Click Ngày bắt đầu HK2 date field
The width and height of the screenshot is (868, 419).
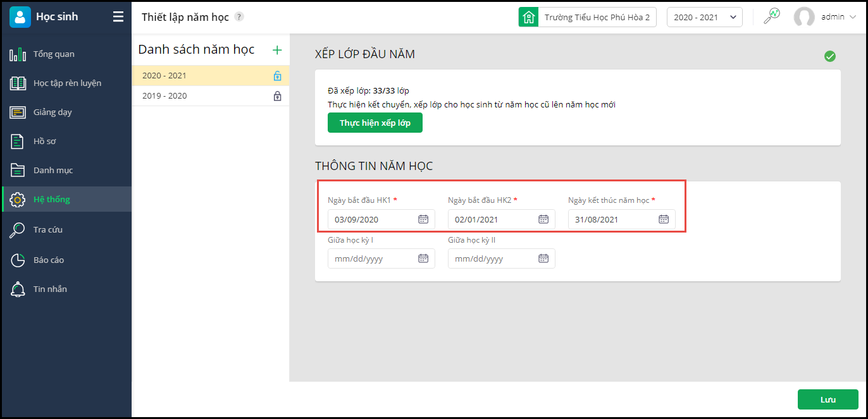pyautogui.click(x=502, y=219)
